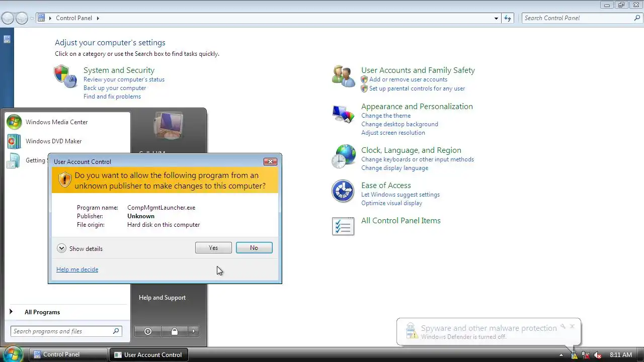Launch Windows DVD Maker icon in Start menu

(x=14, y=141)
